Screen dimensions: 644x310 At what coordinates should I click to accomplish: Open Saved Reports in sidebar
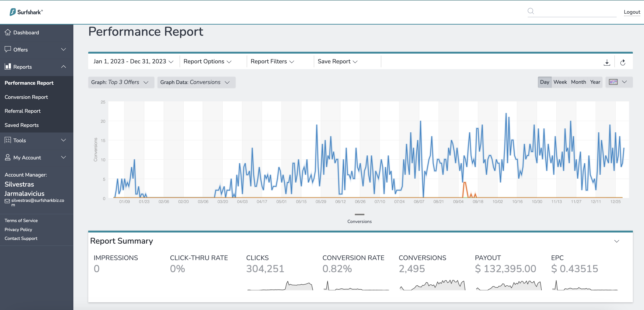[x=22, y=125]
